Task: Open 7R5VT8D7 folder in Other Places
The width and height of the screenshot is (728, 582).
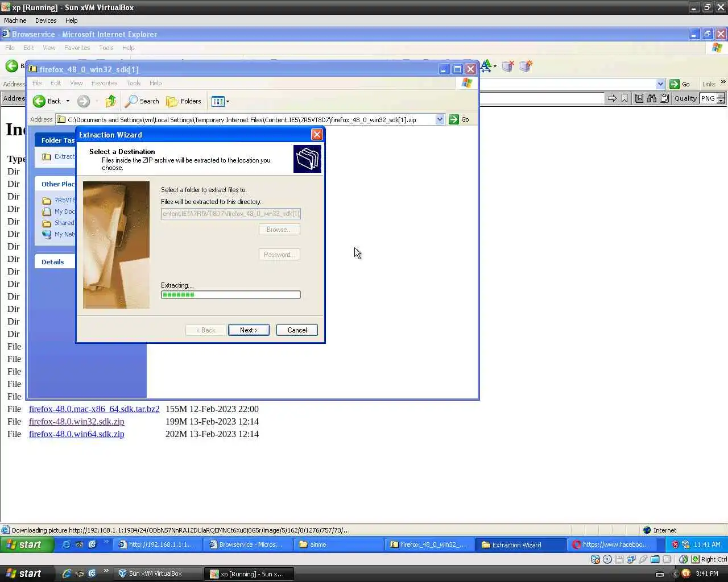Action: (x=59, y=200)
